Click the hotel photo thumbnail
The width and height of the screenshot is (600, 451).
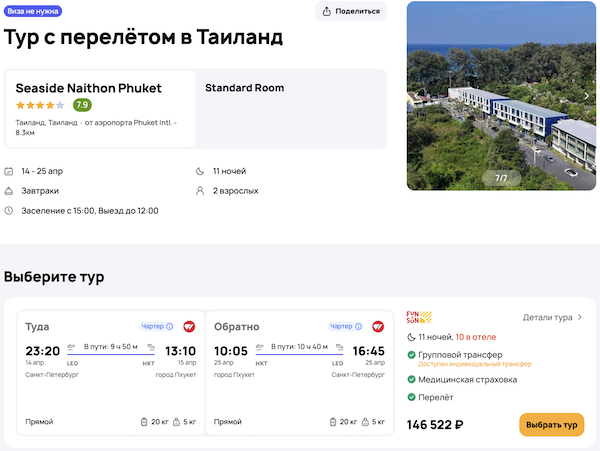click(x=501, y=96)
